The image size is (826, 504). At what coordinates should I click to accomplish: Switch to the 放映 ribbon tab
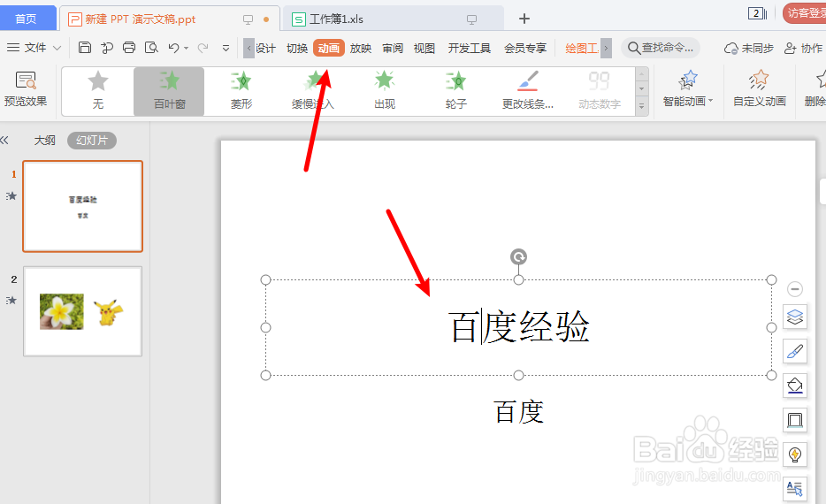point(361,48)
